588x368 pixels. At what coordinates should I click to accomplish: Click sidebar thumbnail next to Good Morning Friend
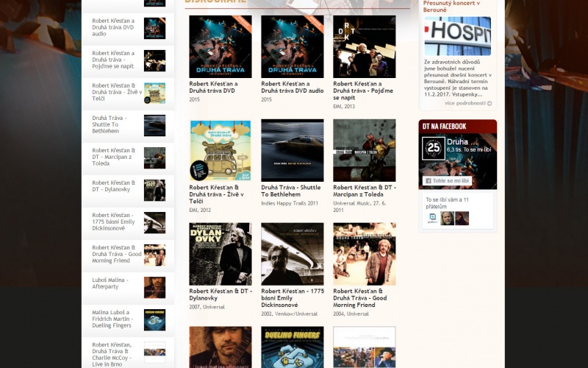click(x=154, y=255)
